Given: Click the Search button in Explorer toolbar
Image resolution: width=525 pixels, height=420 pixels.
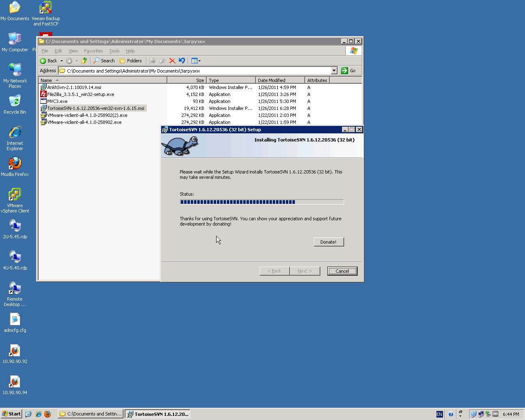Looking at the screenshot, I should (x=104, y=61).
